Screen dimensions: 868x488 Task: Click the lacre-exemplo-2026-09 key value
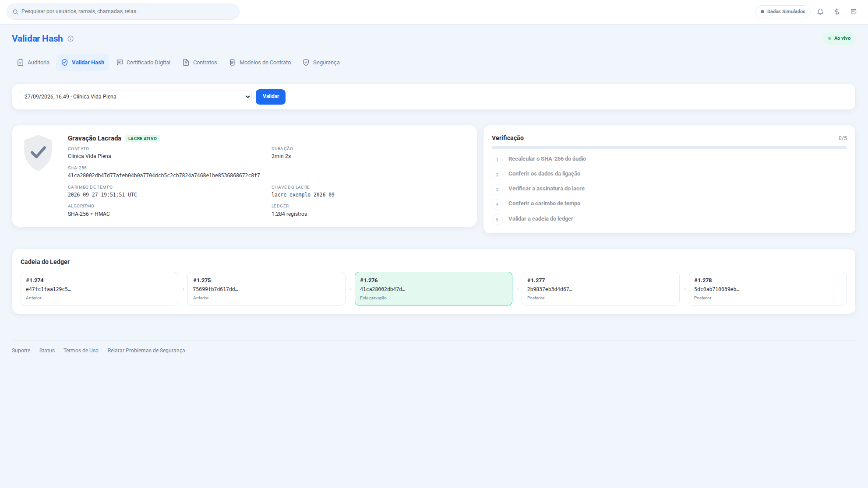coord(303,195)
